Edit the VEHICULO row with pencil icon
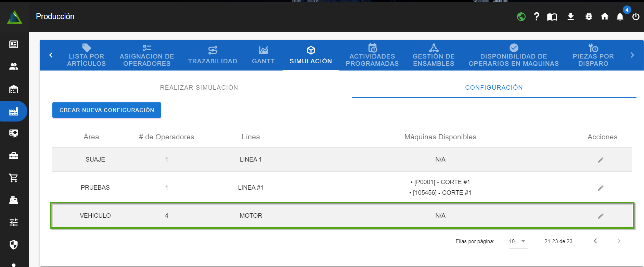The width and height of the screenshot is (644, 267). pyautogui.click(x=601, y=216)
